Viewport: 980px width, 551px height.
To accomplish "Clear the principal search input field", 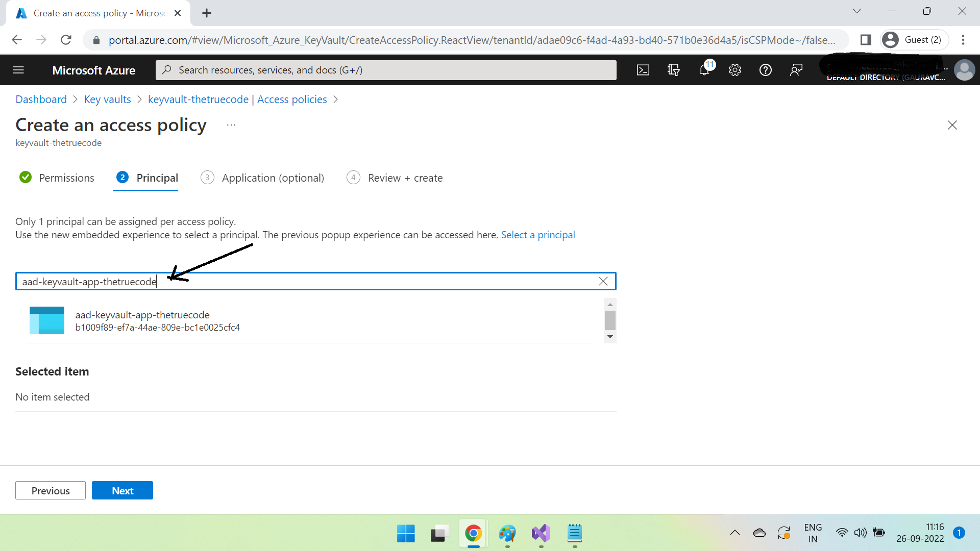I will click(x=603, y=281).
